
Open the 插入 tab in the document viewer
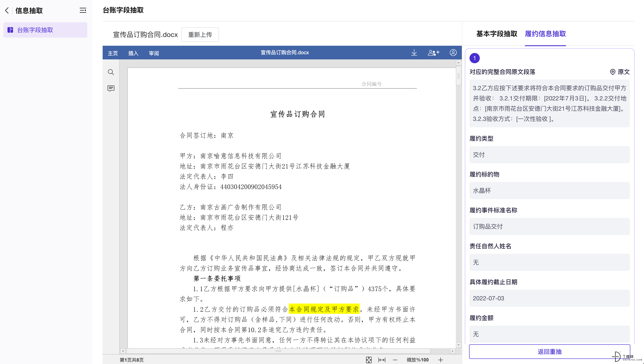coord(133,53)
